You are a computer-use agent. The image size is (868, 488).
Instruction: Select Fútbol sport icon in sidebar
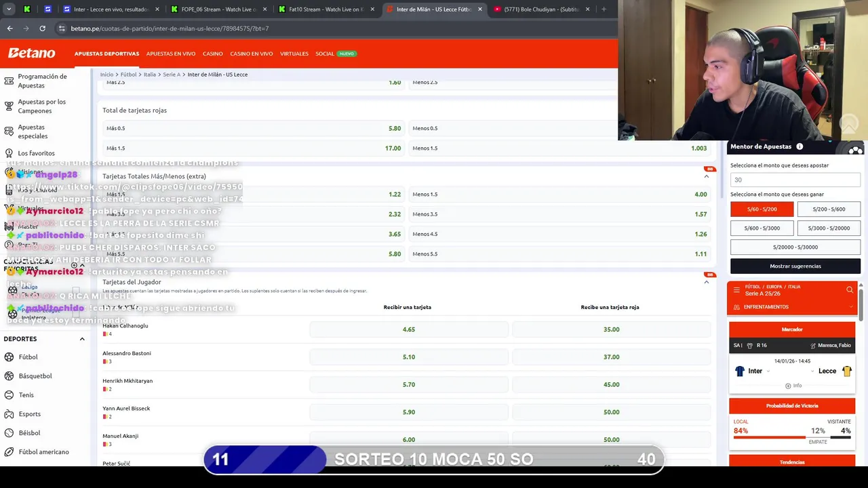pyautogui.click(x=9, y=357)
